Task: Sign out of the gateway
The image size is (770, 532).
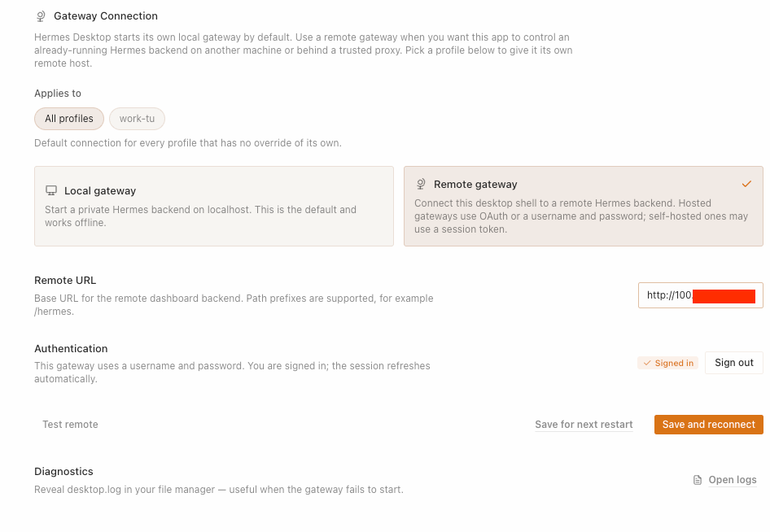Action: coord(734,363)
